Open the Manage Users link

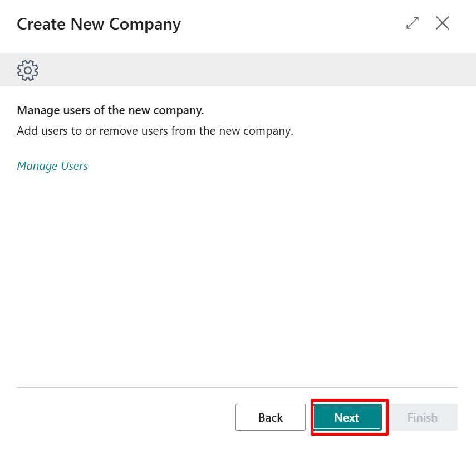click(x=52, y=166)
